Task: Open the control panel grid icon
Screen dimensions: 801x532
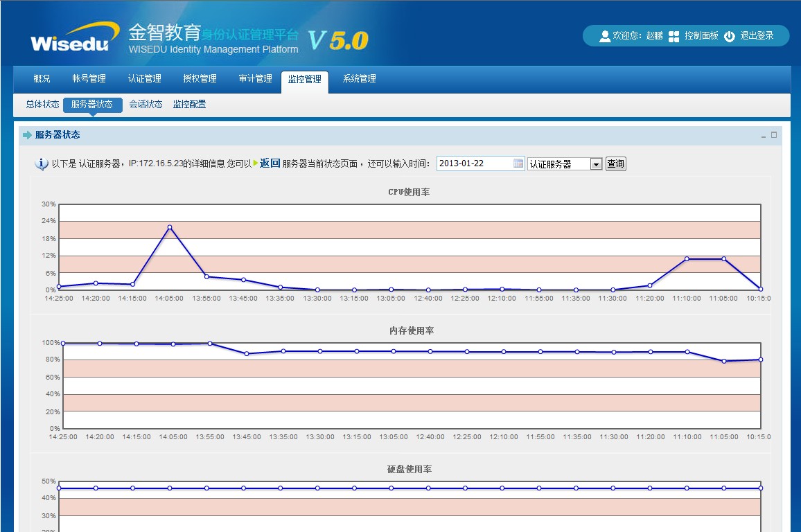Action: (674, 36)
